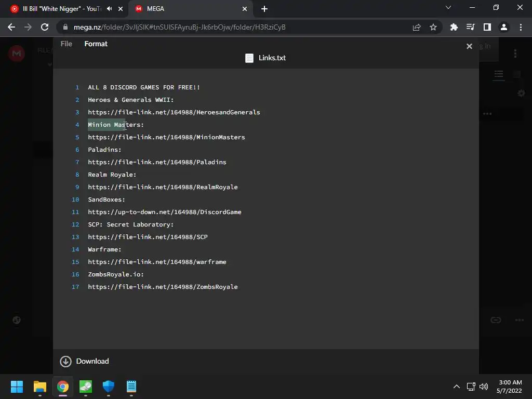Open the File menu in text viewer
Screen dimensions: 532x399
66,44
